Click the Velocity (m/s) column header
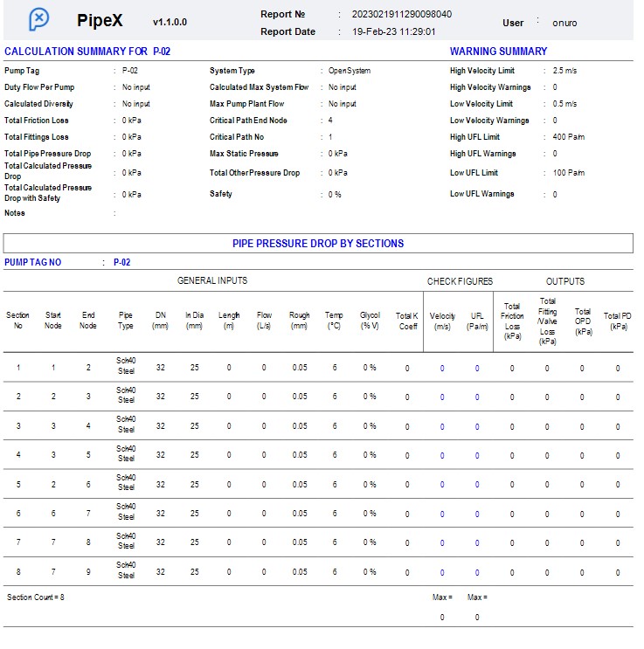This screenshot has height=649, width=644. pyautogui.click(x=442, y=321)
